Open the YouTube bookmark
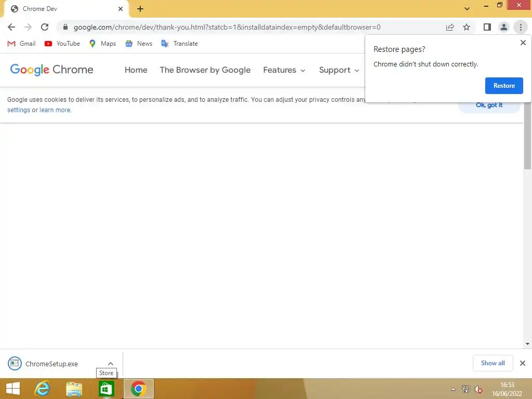 62,44
